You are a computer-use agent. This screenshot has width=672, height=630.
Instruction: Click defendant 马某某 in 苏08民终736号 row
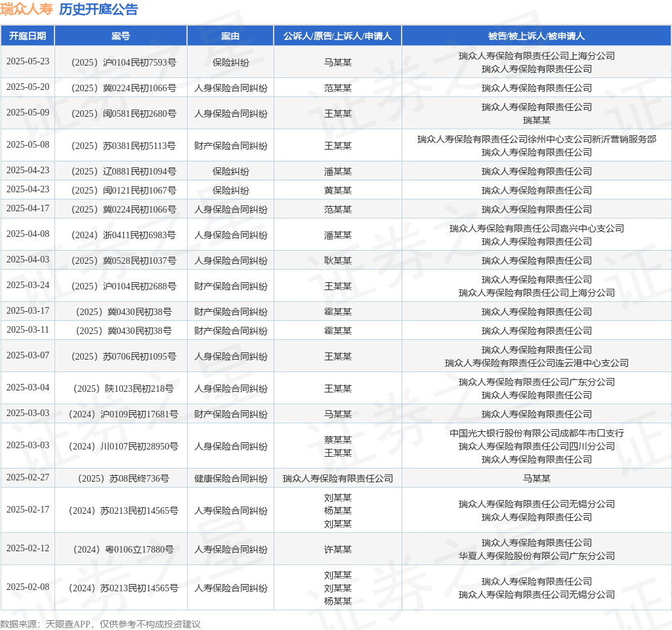[536, 478]
